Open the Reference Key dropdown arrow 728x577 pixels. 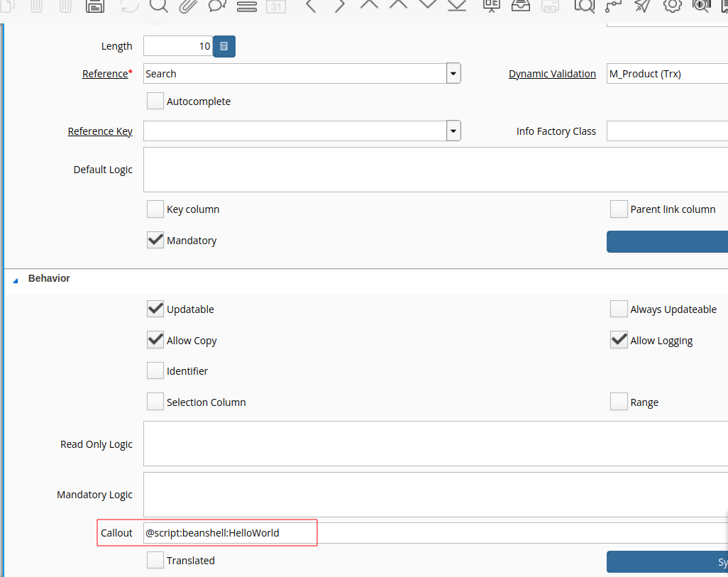click(x=453, y=131)
